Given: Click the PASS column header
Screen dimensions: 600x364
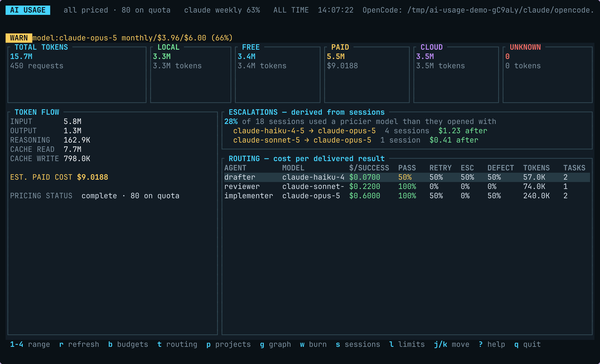Looking at the screenshot, I should (x=407, y=168).
